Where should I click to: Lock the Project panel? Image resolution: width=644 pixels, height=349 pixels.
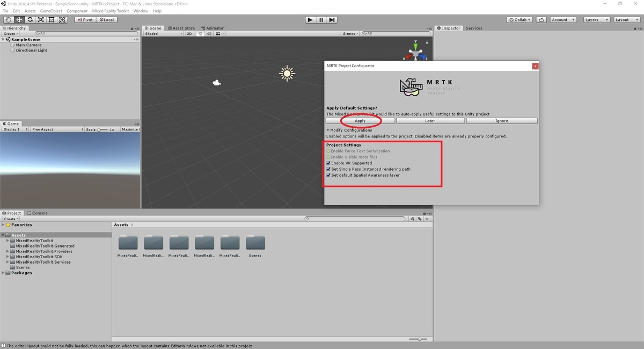click(x=425, y=213)
